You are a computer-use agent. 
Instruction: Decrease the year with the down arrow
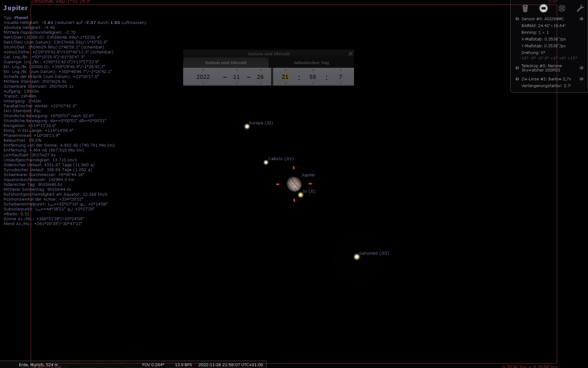point(203,83)
